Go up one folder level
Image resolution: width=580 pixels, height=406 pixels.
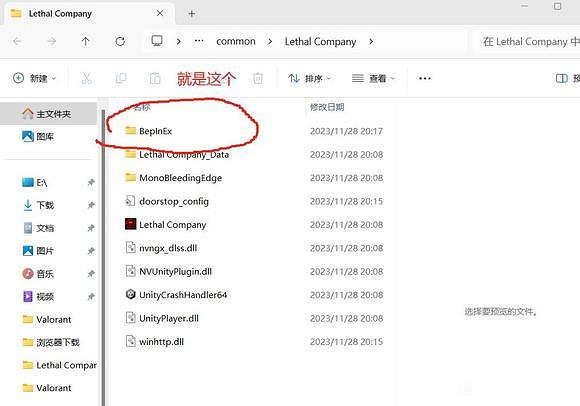(85, 41)
